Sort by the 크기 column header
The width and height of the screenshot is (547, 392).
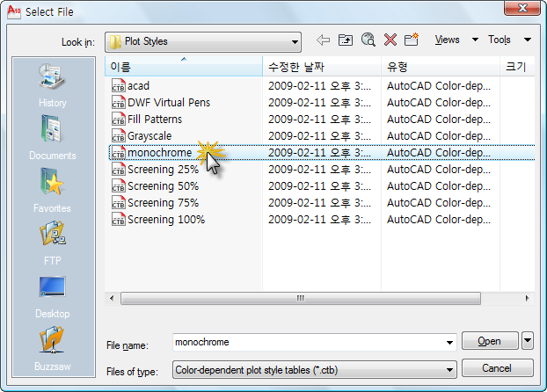click(517, 66)
